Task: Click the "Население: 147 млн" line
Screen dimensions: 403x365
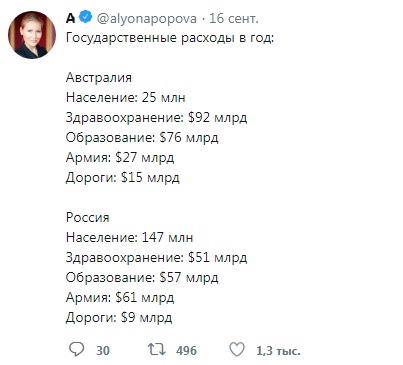Action: click(129, 237)
